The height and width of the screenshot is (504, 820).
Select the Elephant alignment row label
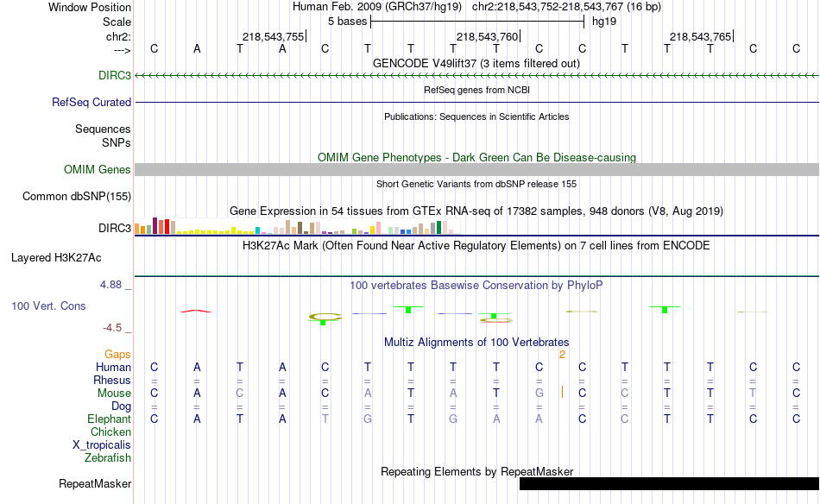(x=109, y=419)
